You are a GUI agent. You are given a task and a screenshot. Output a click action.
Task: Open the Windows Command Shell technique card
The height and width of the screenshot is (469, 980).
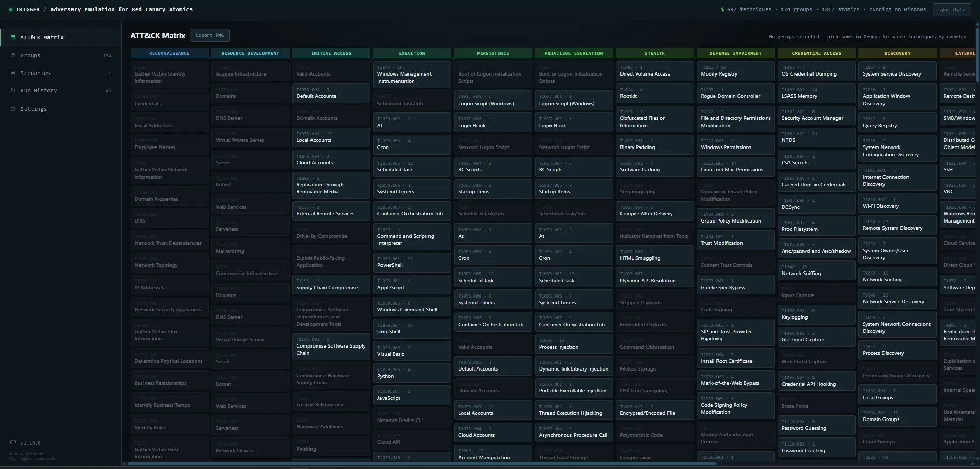(412, 306)
